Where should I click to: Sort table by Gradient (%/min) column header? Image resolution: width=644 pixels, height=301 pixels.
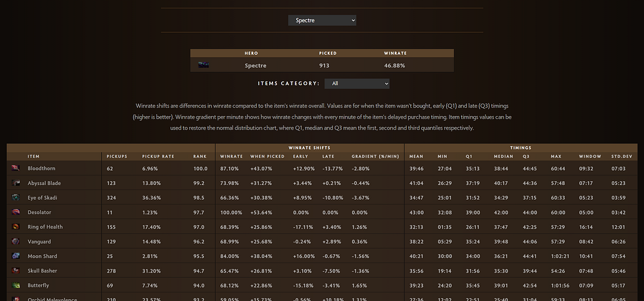pos(375,156)
